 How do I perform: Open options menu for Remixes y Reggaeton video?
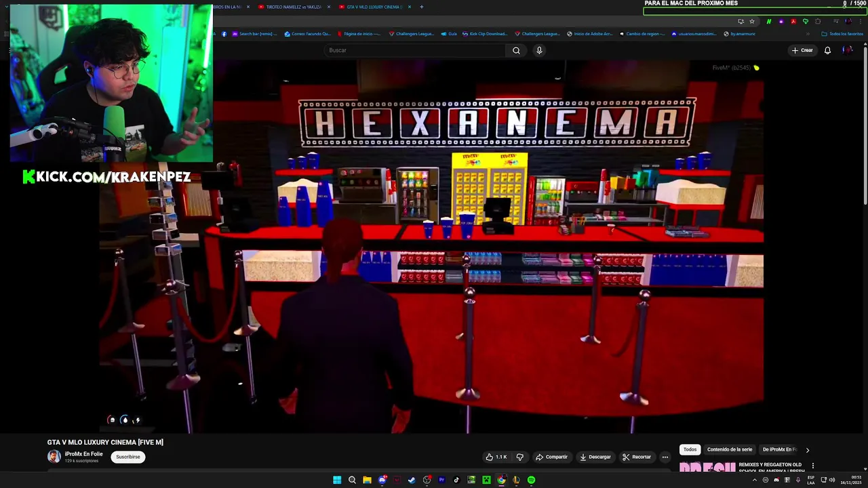click(812, 466)
